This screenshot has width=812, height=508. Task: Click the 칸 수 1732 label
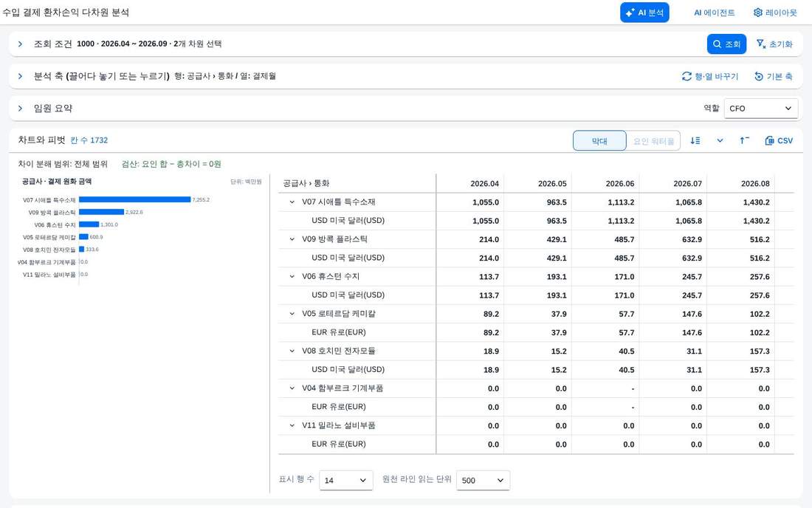(x=89, y=140)
